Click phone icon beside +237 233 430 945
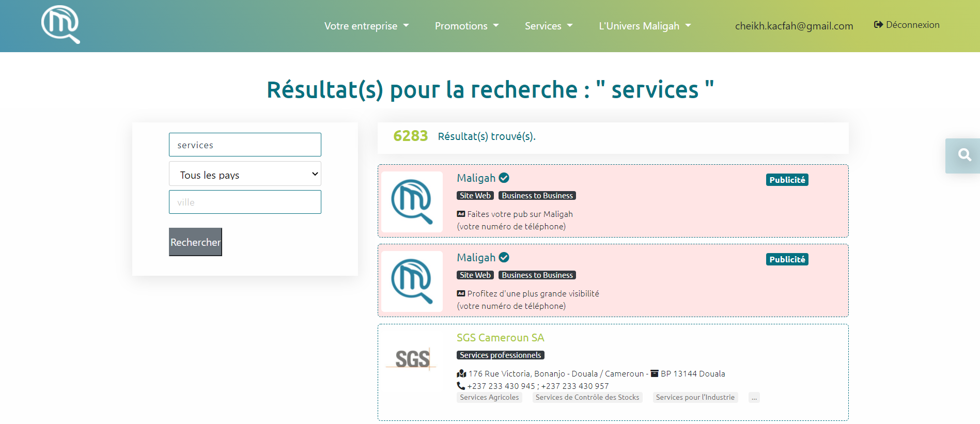This screenshot has height=424, width=980. 461,386
